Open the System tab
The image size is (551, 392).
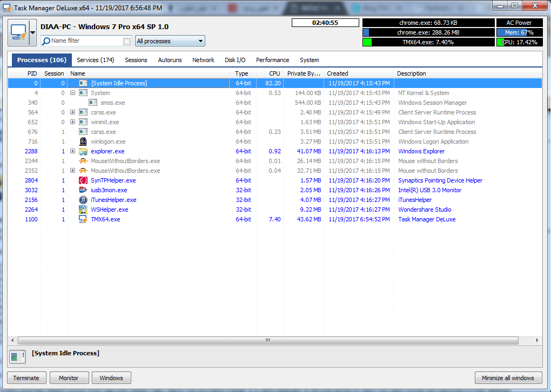click(x=309, y=60)
